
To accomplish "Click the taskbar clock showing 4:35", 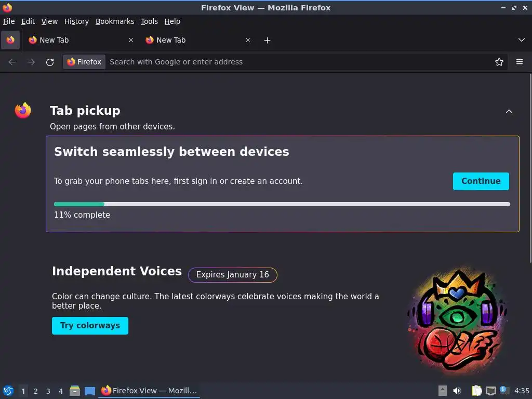I will [522, 391].
